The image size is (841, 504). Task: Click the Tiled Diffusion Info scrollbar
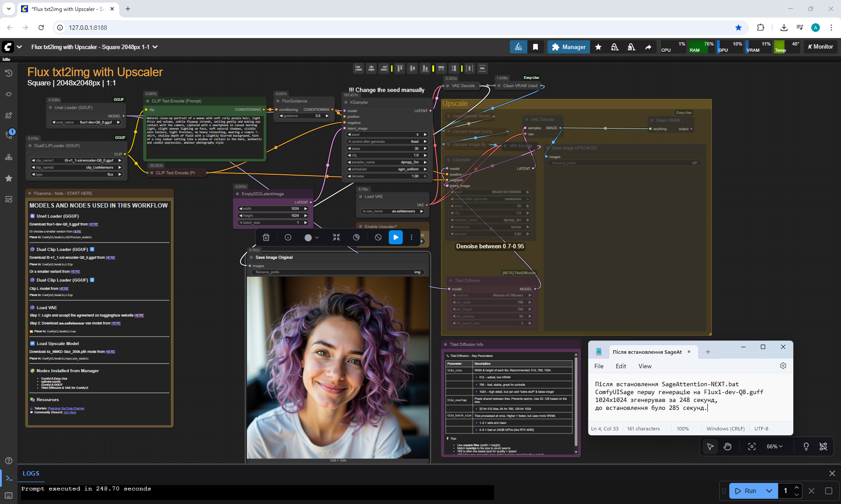[576, 403]
